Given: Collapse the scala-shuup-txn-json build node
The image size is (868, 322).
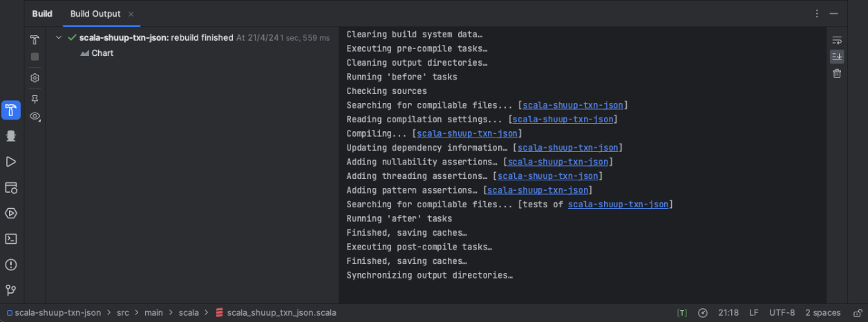Looking at the screenshot, I should (x=59, y=38).
